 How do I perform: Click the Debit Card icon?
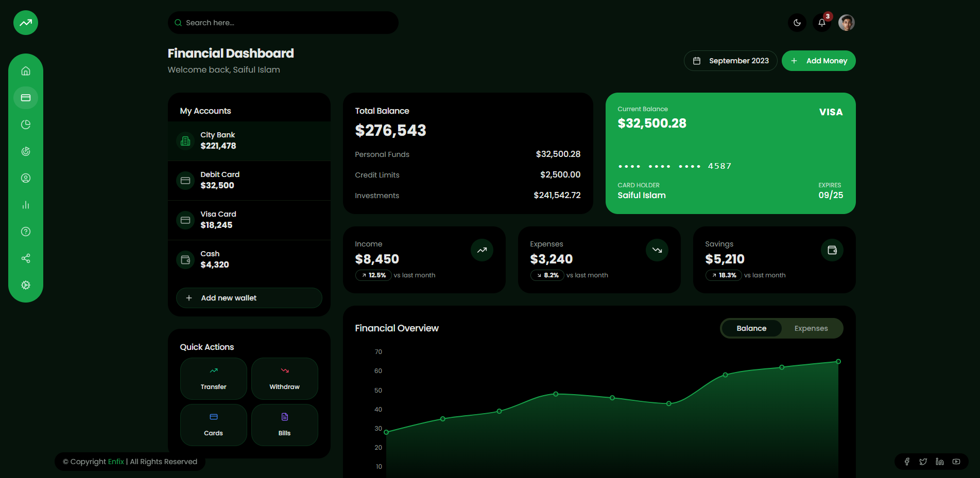tap(185, 181)
